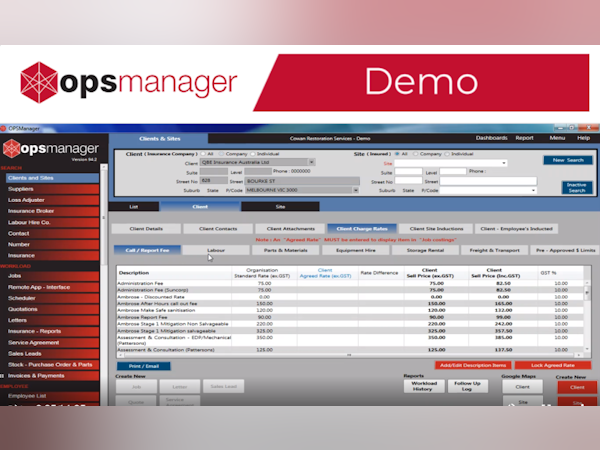This screenshot has height=450, width=600.
Task: Open Suppliers in the sidebar
Action: [52, 189]
